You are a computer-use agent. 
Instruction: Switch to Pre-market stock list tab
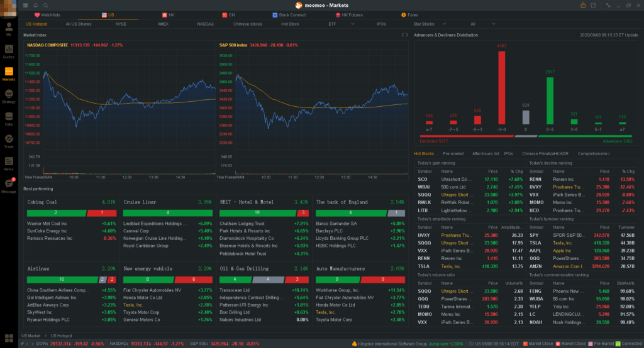click(x=453, y=153)
